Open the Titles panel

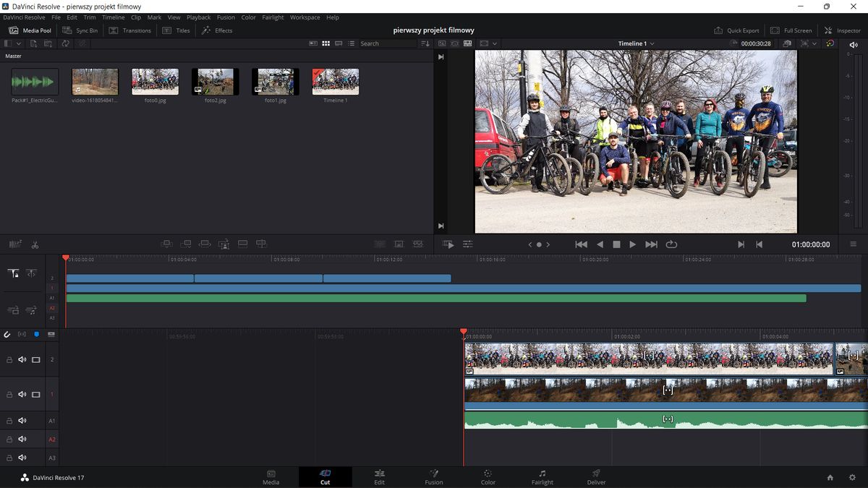click(176, 30)
